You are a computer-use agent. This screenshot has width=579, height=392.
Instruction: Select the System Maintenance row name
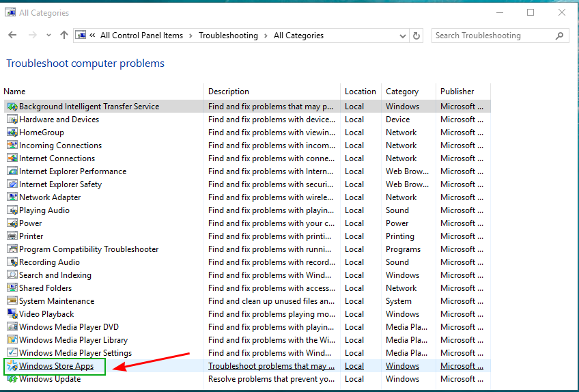(57, 301)
